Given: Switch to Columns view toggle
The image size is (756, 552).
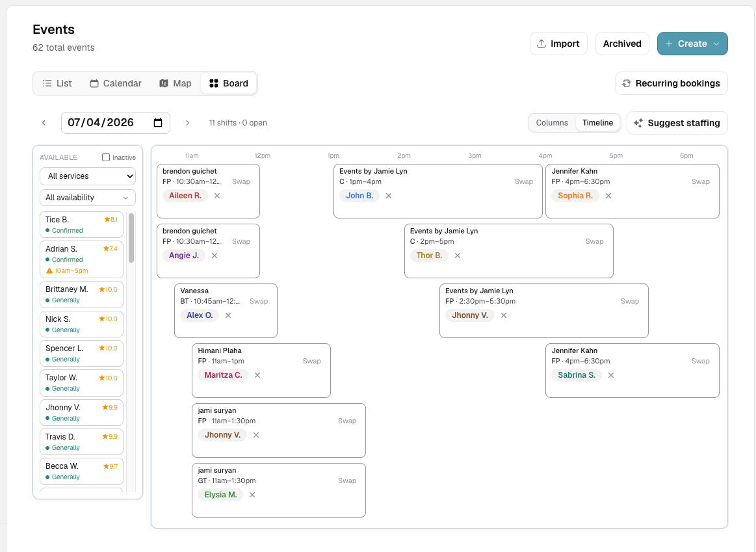Looking at the screenshot, I should (552, 123).
